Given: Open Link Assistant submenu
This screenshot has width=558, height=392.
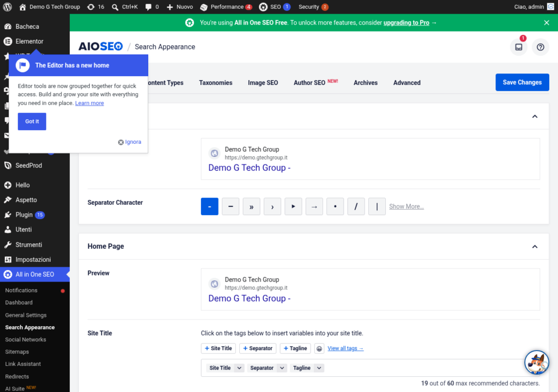Looking at the screenshot, I should (23, 364).
